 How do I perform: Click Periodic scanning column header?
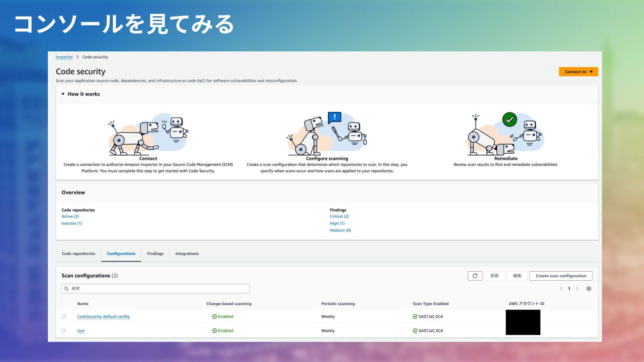point(338,304)
